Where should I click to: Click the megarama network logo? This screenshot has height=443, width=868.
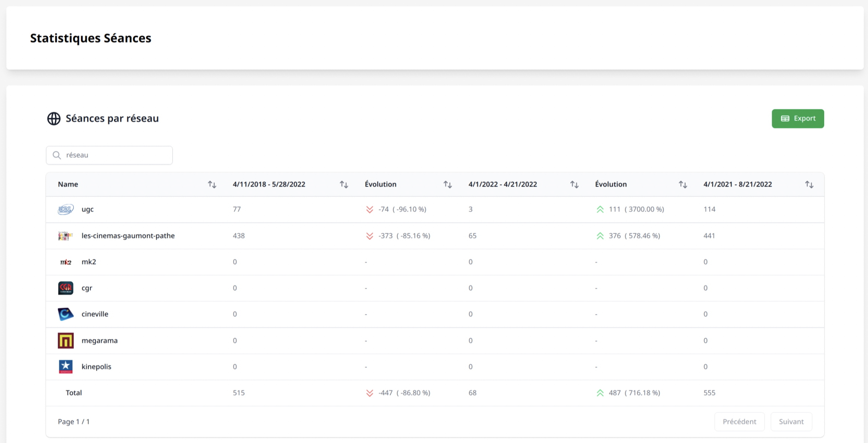pyautogui.click(x=66, y=340)
